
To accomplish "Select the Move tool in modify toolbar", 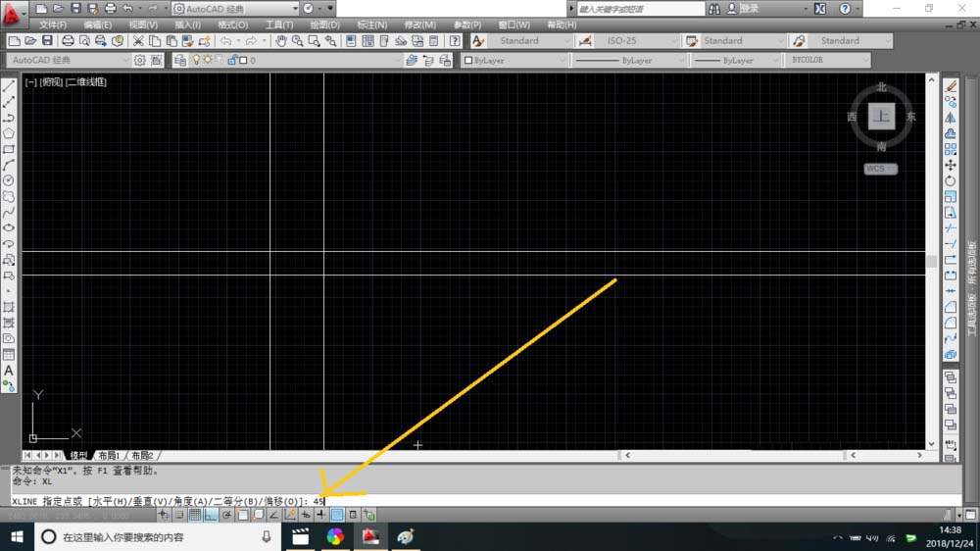I will tap(951, 165).
